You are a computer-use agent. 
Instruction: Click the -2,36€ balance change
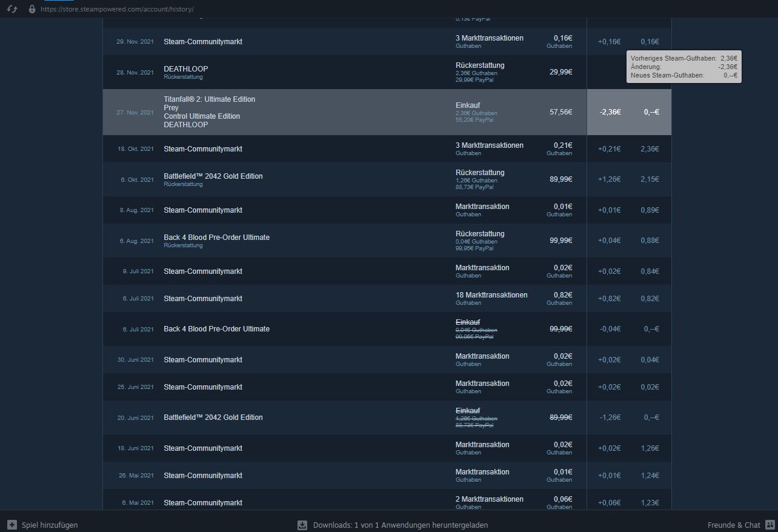(610, 112)
